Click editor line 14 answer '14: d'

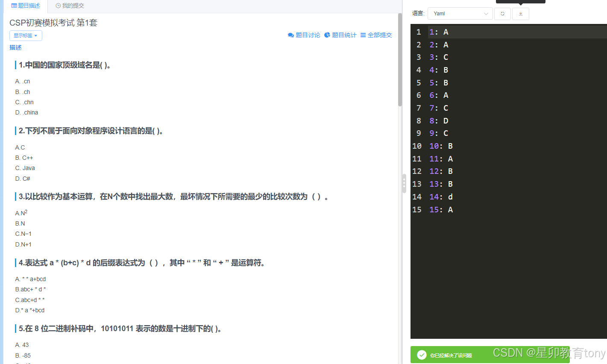tap(441, 197)
